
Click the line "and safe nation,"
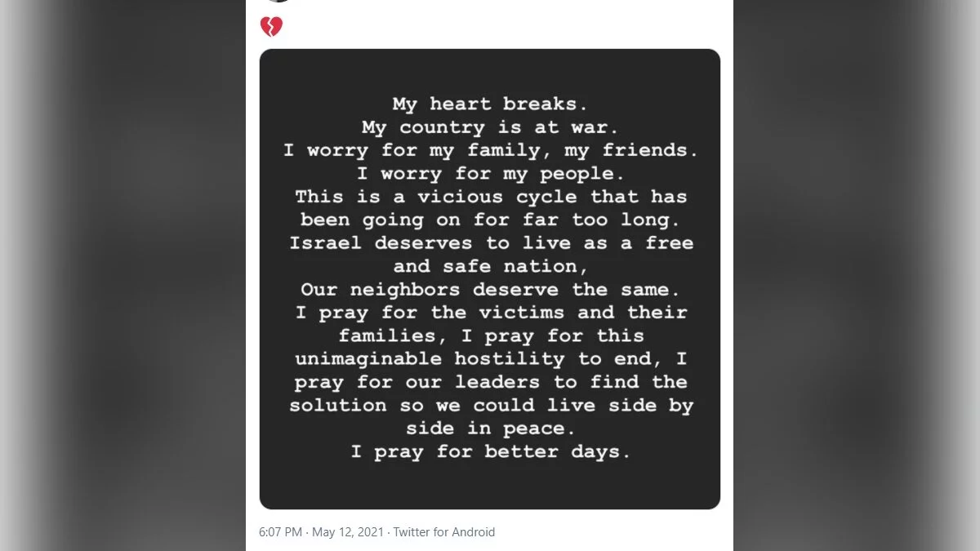tap(489, 266)
